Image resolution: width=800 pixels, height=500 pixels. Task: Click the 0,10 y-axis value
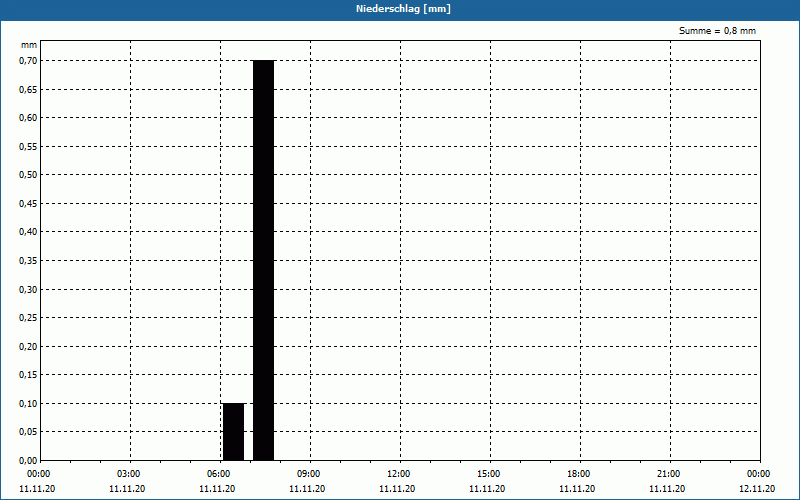[28, 404]
